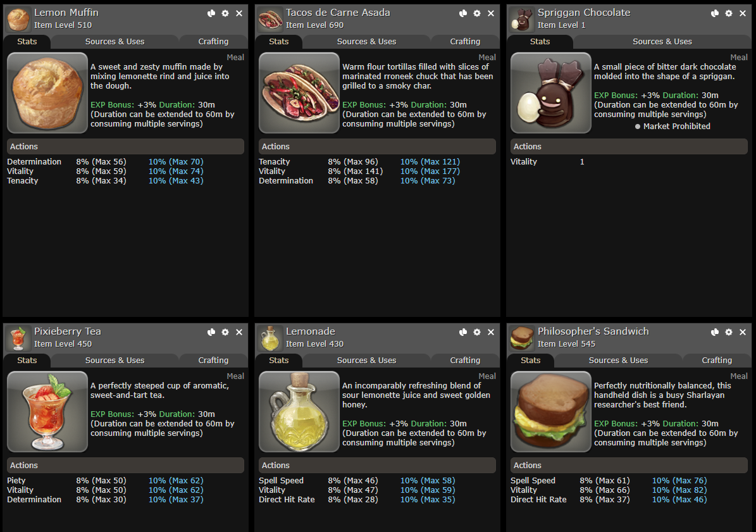This screenshot has height=532, width=756.
Task: Click the large Spriggan Chocolate item image
Action: pyautogui.click(x=550, y=92)
